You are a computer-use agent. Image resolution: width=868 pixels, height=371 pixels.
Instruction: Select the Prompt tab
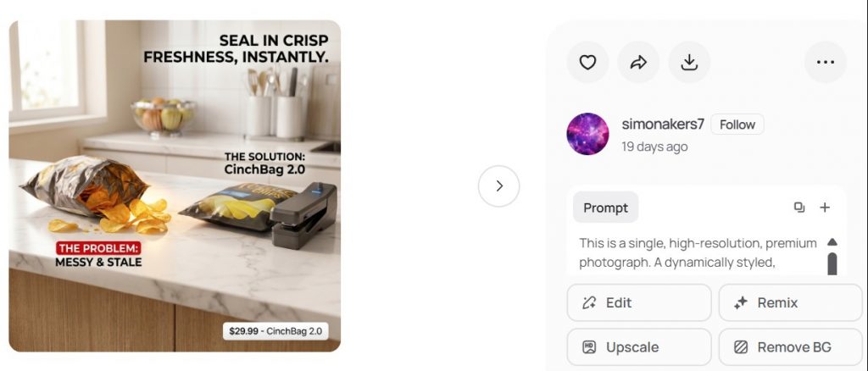605,208
